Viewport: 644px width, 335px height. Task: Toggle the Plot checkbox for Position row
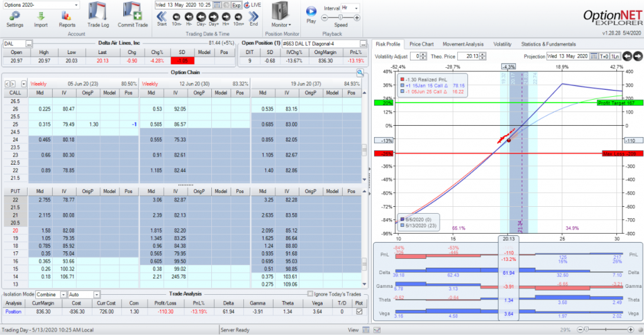[x=359, y=312]
